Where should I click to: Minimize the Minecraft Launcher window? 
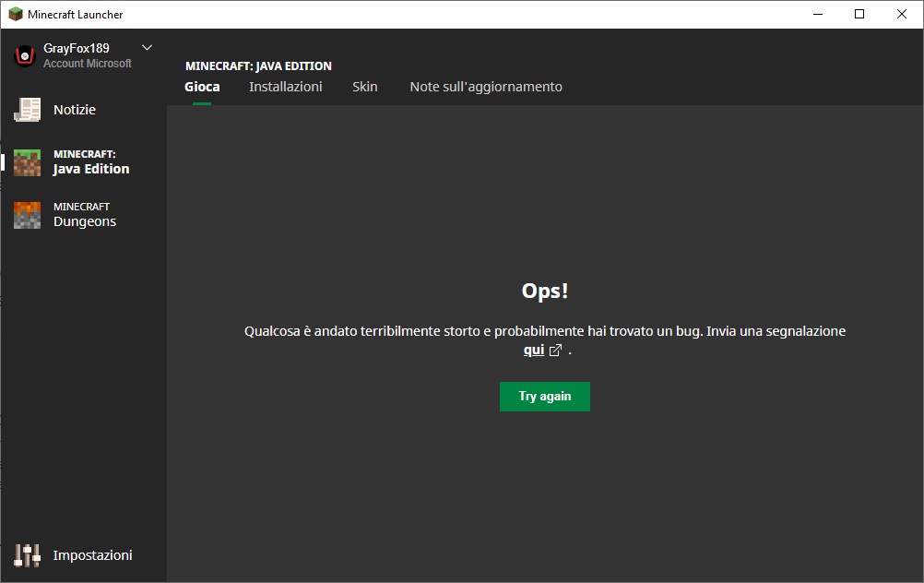click(817, 14)
